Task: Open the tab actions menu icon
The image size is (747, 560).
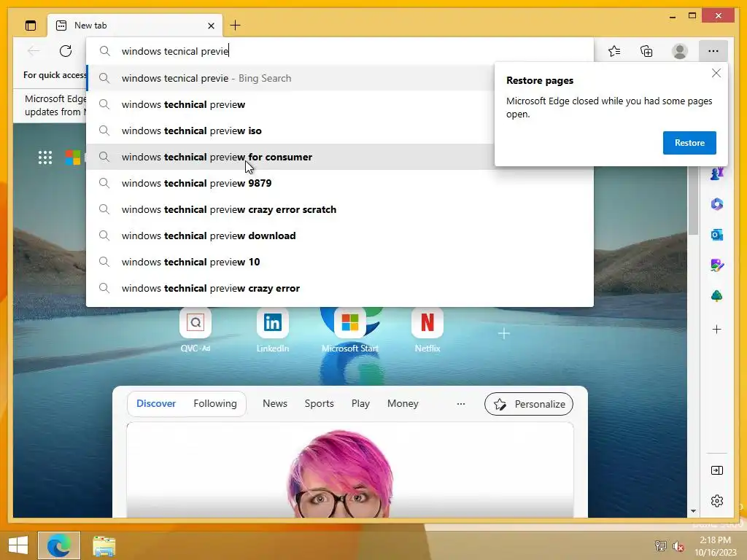Action: click(x=31, y=26)
